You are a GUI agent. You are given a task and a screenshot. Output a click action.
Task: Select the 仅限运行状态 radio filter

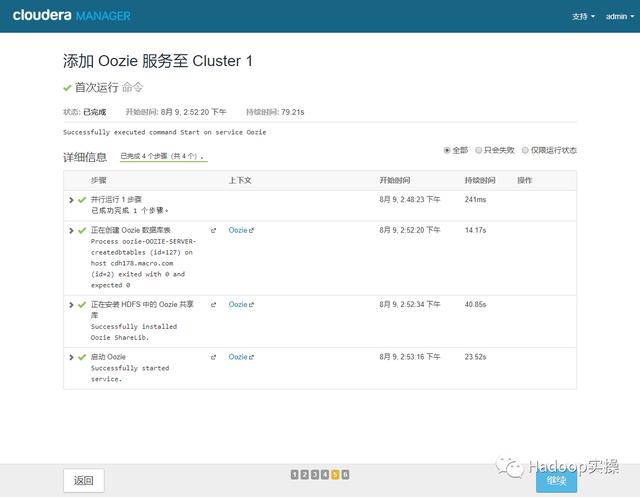coord(525,150)
